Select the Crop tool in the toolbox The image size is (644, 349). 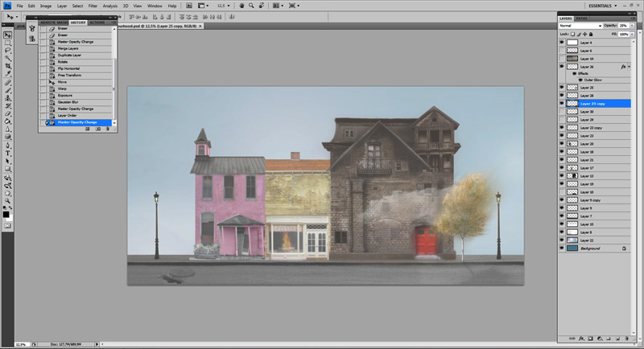click(8, 67)
